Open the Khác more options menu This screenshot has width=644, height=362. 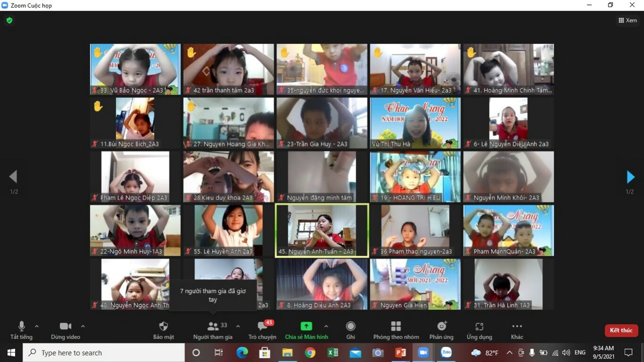[x=517, y=327]
